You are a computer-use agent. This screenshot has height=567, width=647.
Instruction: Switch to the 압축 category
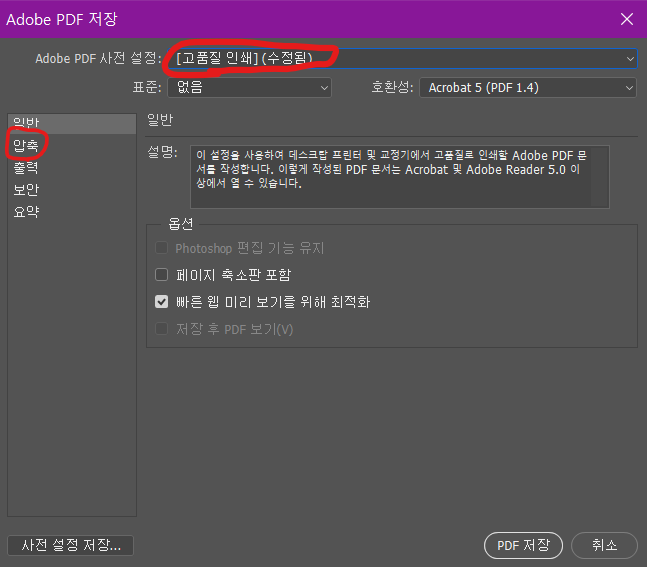[26, 145]
